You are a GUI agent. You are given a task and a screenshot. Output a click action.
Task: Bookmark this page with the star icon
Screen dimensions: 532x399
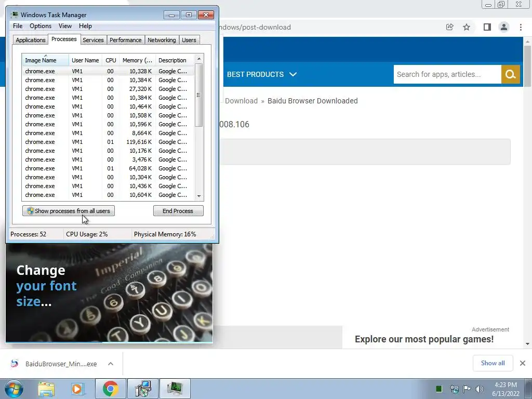pyautogui.click(x=467, y=27)
